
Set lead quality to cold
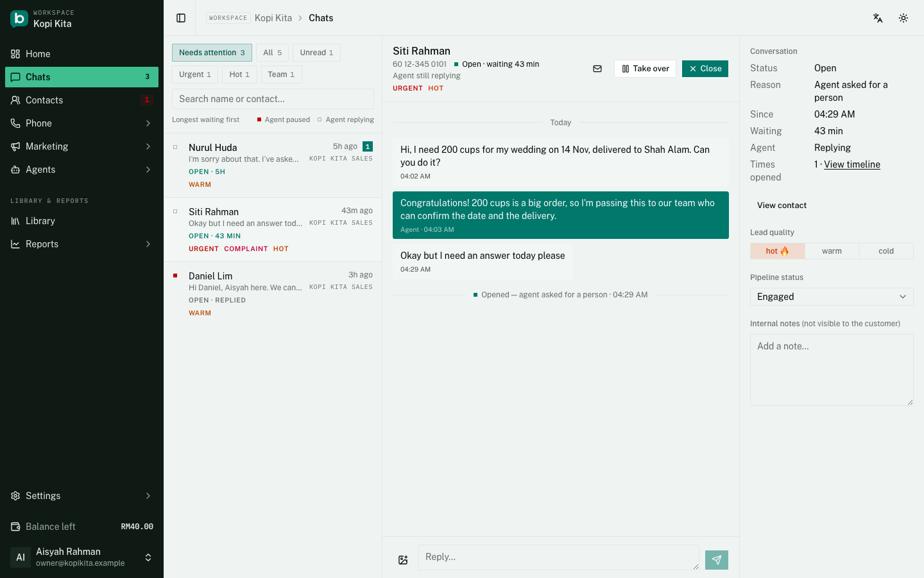(x=886, y=251)
